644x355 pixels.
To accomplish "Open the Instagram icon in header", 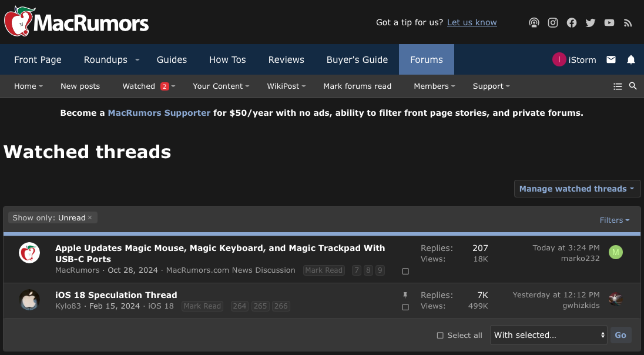I will coord(553,22).
